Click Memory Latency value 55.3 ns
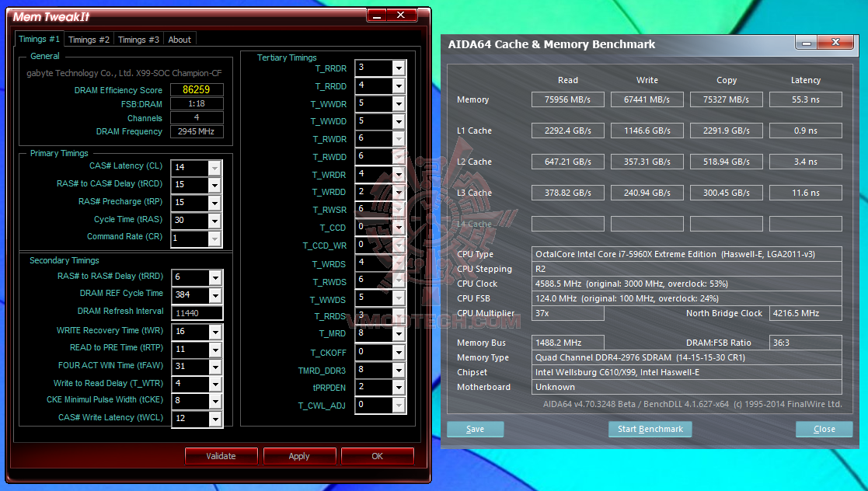The width and height of the screenshot is (868, 491). pyautogui.click(x=806, y=99)
